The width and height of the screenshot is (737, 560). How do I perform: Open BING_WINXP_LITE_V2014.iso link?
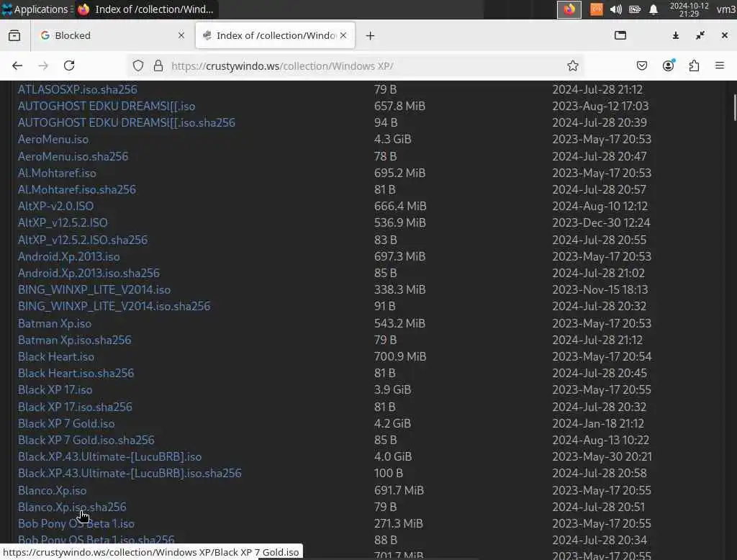[94, 289]
